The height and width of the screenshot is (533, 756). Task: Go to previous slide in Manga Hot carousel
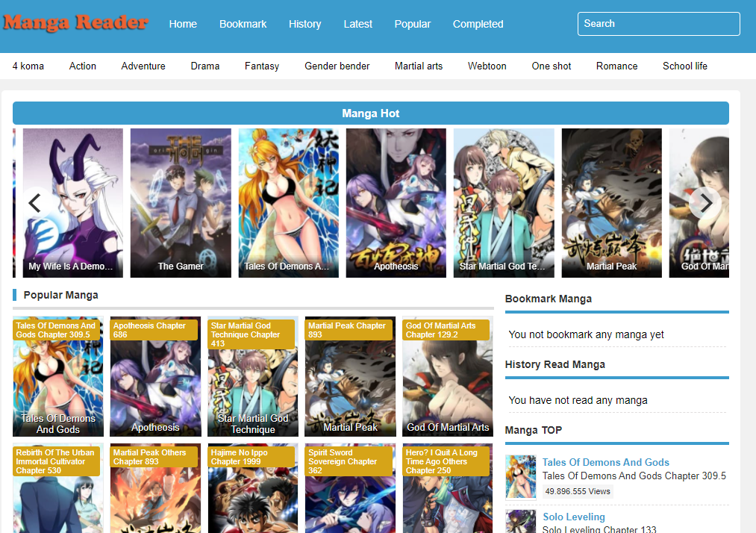pos(35,203)
